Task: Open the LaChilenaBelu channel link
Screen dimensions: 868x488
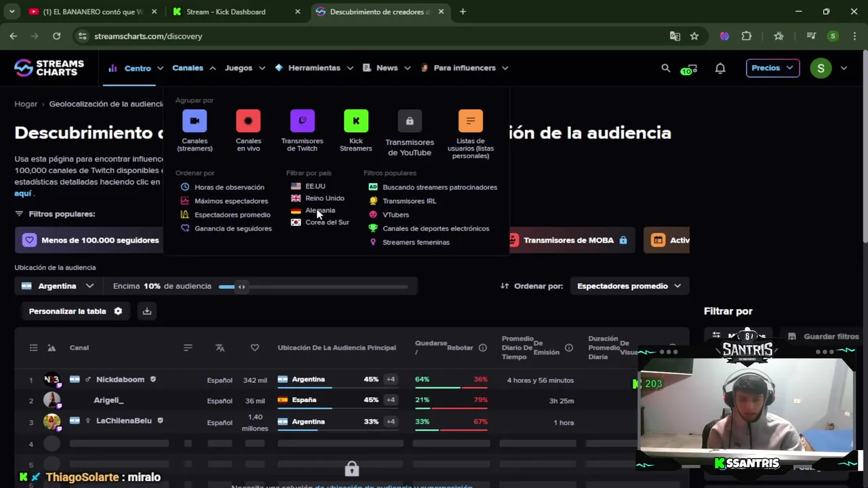Action: point(124,421)
